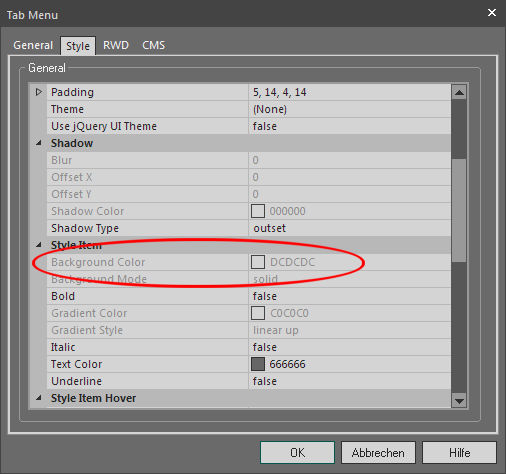This screenshot has width=506, height=474.
Task: Collapse the Style Item Hover section
Action: pyautogui.click(x=39, y=398)
